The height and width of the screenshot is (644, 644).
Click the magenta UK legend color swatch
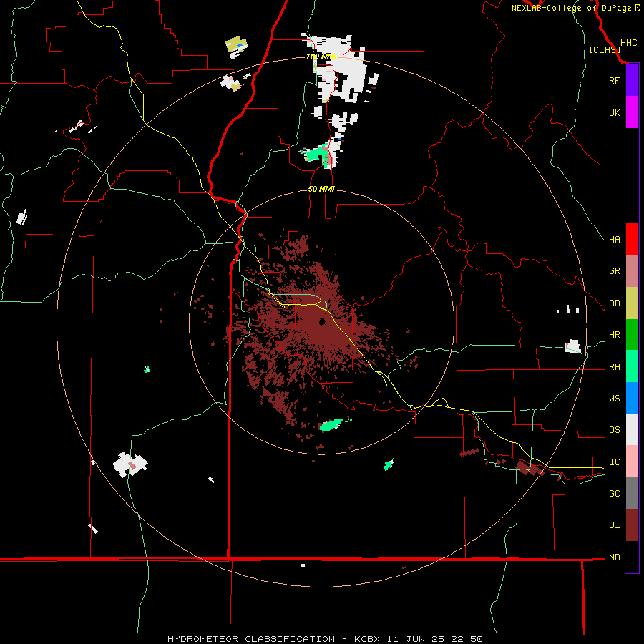click(x=632, y=112)
